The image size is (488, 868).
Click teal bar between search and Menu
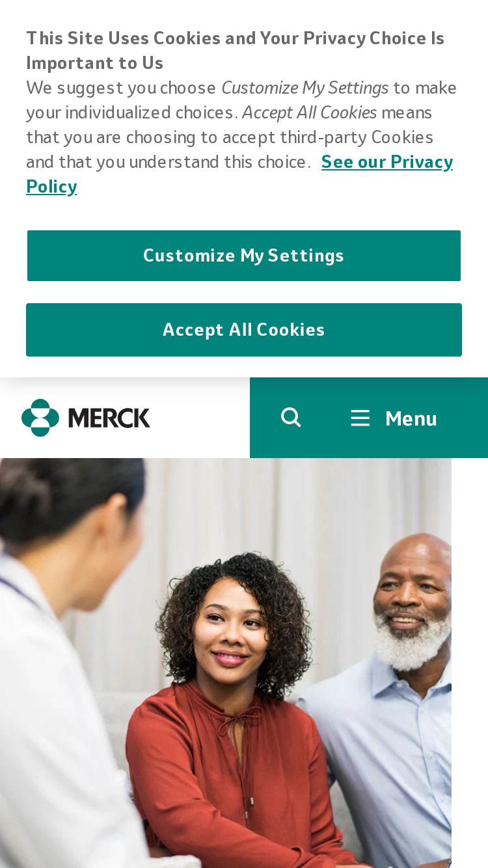coord(325,418)
